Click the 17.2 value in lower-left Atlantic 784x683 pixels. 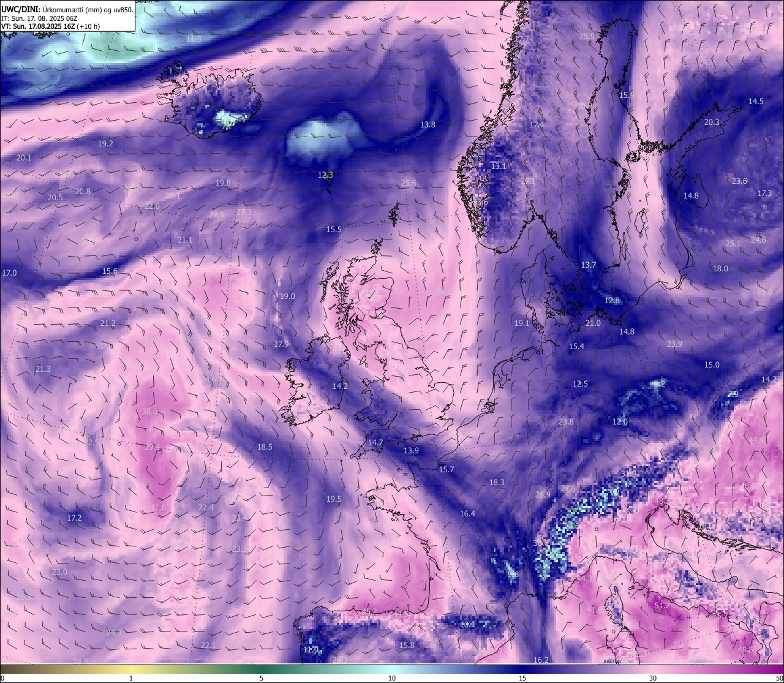coord(74,518)
